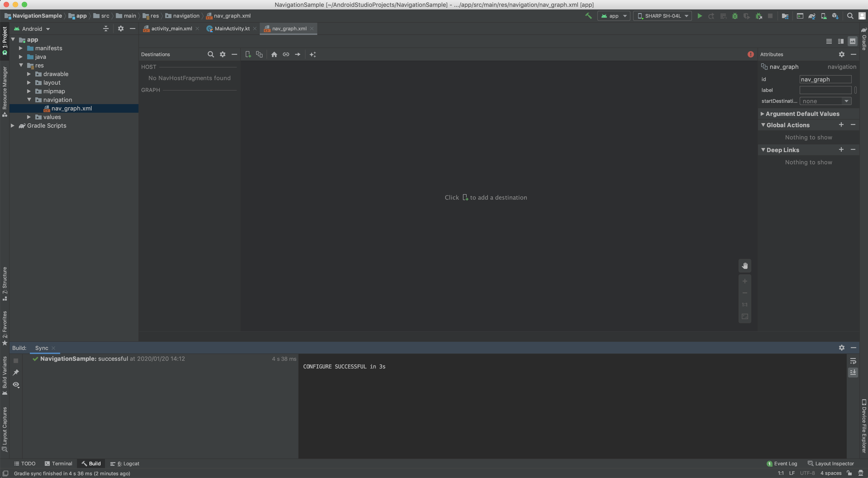Switch editor to Split view mode
Image resolution: width=868 pixels, height=478 pixels.
click(x=840, y=41)
